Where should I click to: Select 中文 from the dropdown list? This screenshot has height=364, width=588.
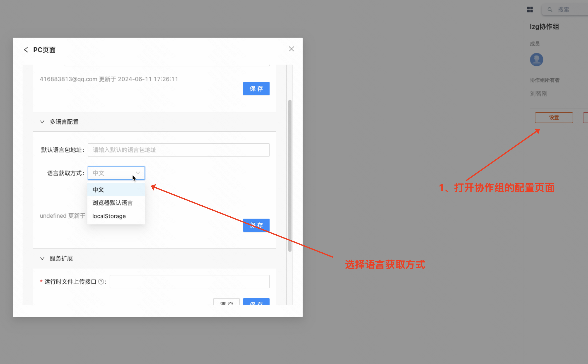[116, 189]
